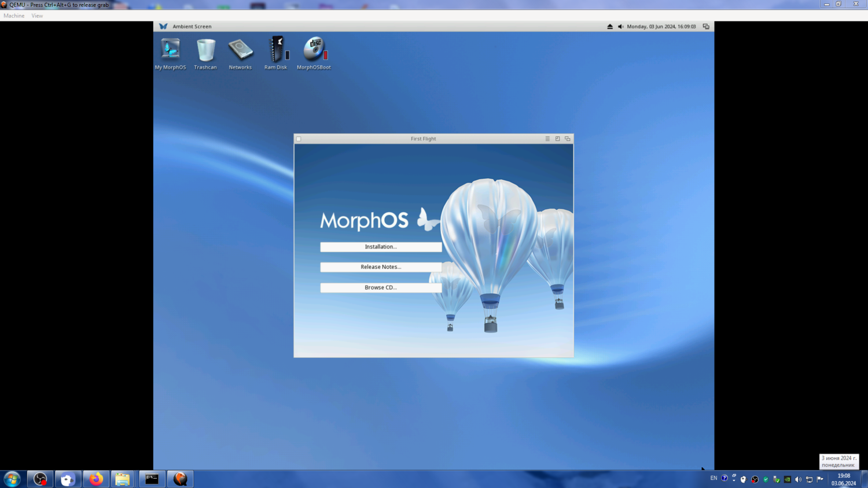Click the First Flight window zoom gadget
Screen dimensions: 868x488
558,139
